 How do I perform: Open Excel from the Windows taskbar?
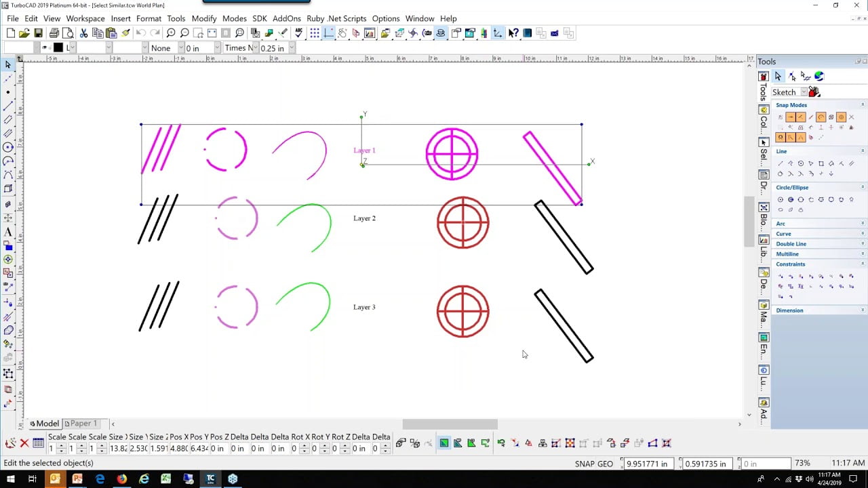[166, 479]
